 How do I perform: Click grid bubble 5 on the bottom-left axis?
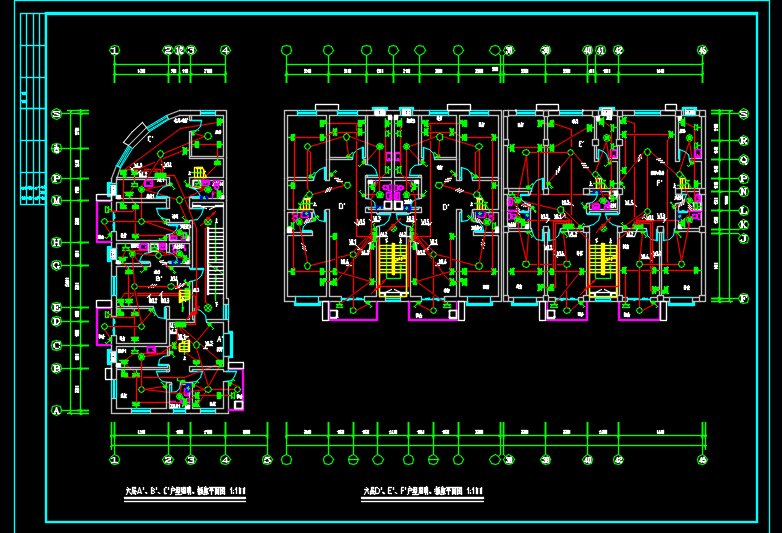[267, 460]
